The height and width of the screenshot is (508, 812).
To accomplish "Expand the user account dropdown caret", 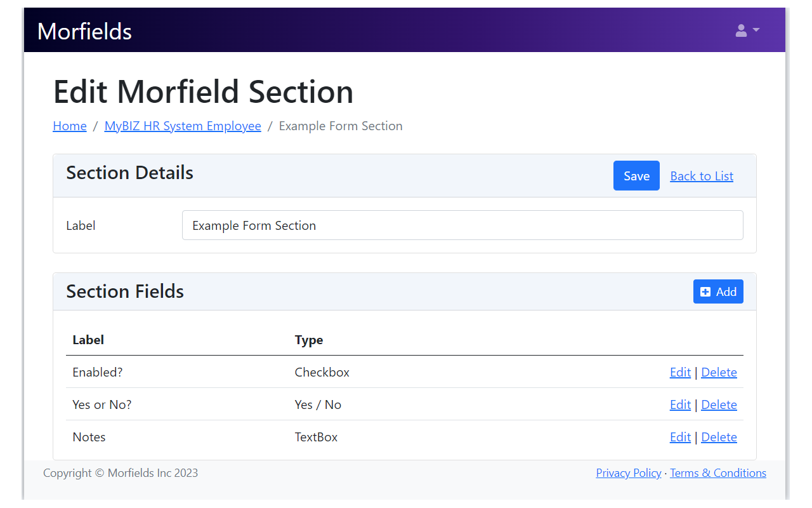I will pyautogui.click(x=756, y=30).
